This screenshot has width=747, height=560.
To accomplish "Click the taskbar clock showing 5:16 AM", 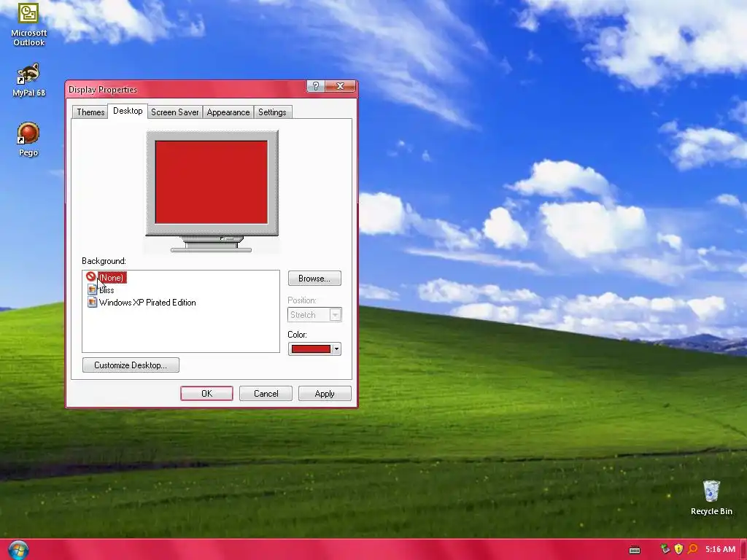I will point(720,549).
